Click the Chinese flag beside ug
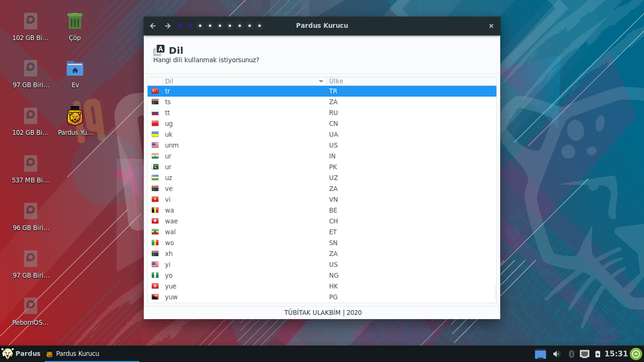The width and height of the screenshot is (644, 362). (155, 123)
